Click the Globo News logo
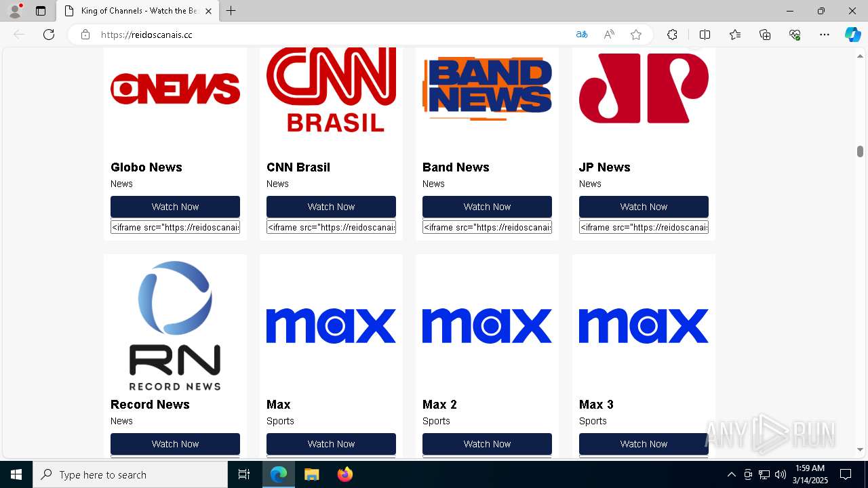Viewport: 868px width, 488px height. tap(175, 89)
